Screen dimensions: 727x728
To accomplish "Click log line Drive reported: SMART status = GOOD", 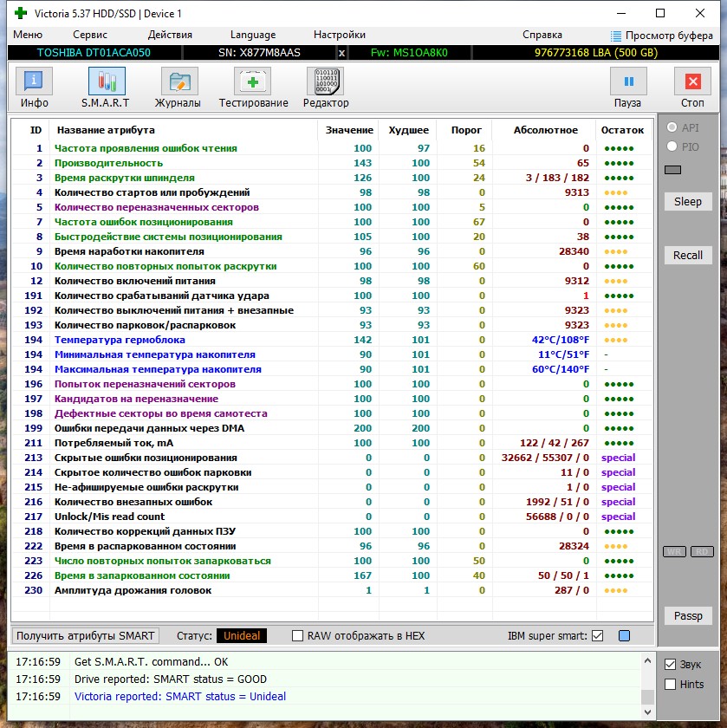I will click(171, 679).
